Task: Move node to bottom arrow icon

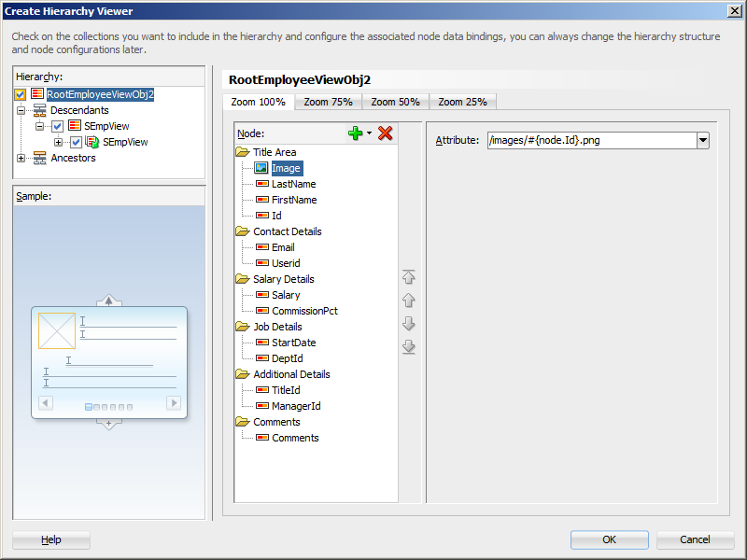Action: coord(408,346)
